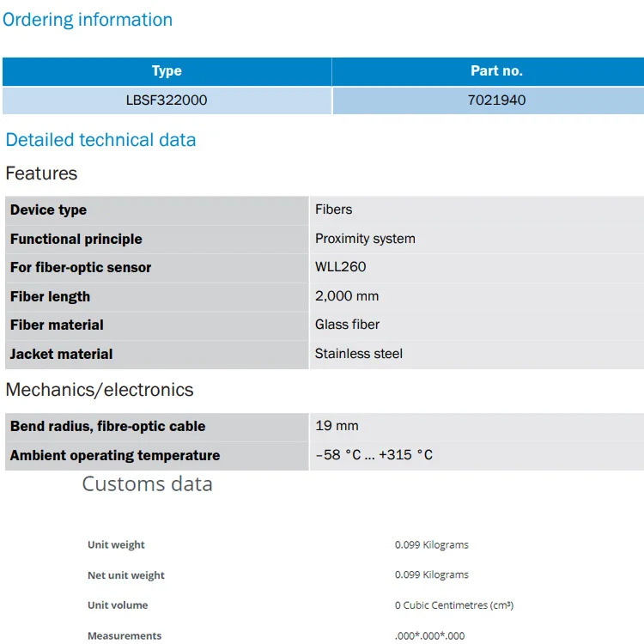Select the Type column header
This screenshot has height=644, width=644.
tap(167, 71)
